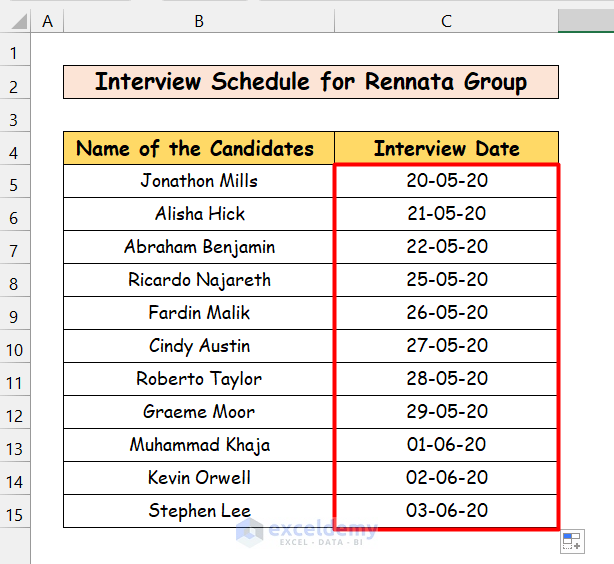Image resolution: width=614 pixels, height=564 pixels.
Task: Select column B header
Action: coord(199,21)
